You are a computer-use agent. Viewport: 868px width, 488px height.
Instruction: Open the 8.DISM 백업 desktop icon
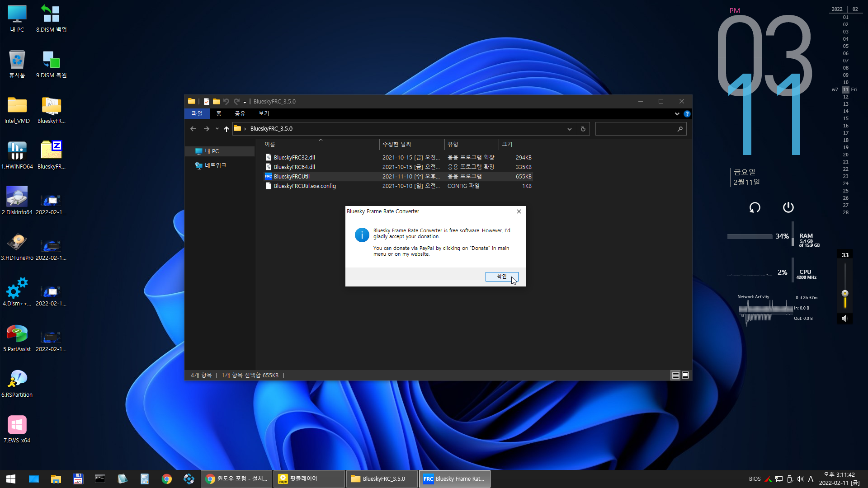point(51,19)
